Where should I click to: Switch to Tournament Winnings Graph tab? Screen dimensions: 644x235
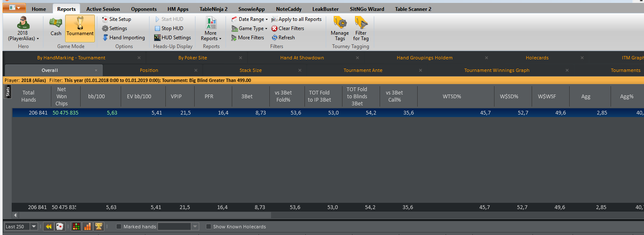[497, 70]
